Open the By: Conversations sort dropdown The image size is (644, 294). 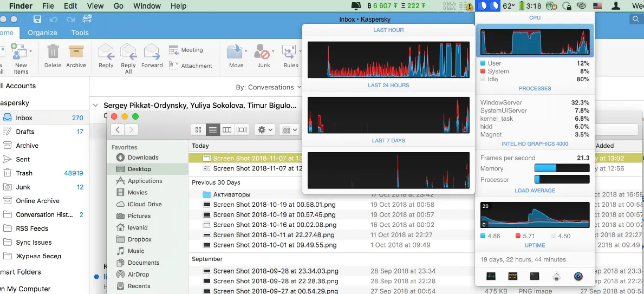pyautogui.click(x=269, y=87)
